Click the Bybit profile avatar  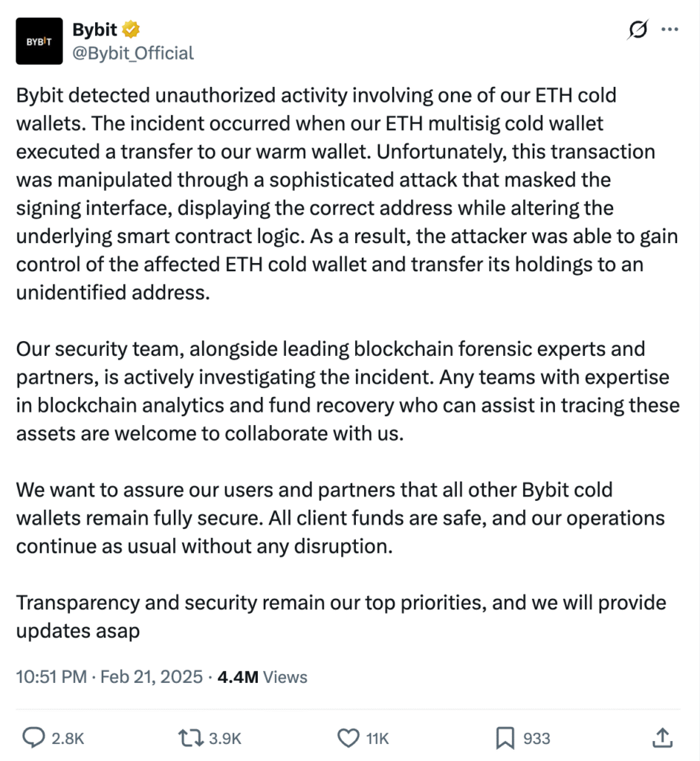tap(39, 41)
